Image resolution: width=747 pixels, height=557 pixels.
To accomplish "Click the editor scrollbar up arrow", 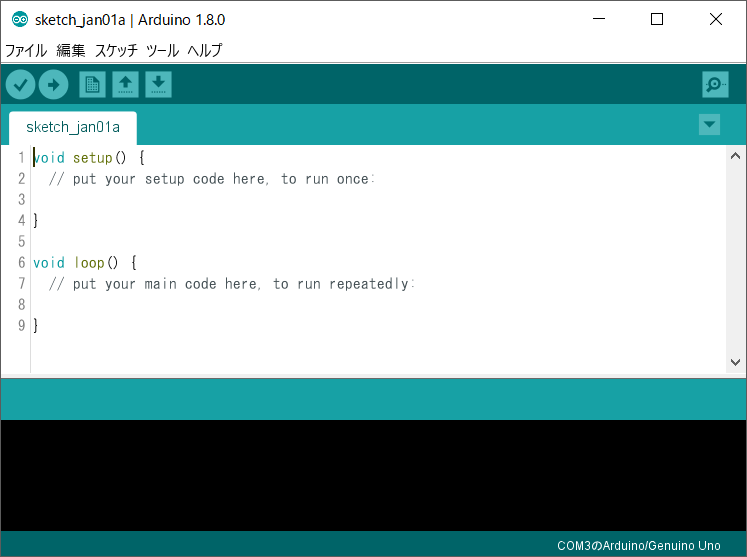I will tap(735, 156).
